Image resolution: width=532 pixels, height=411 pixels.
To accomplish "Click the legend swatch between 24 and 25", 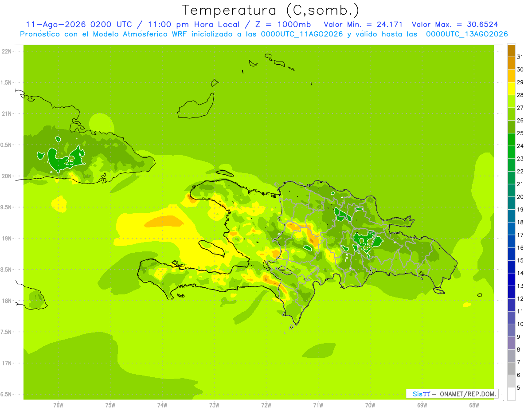I will (511, 140).
